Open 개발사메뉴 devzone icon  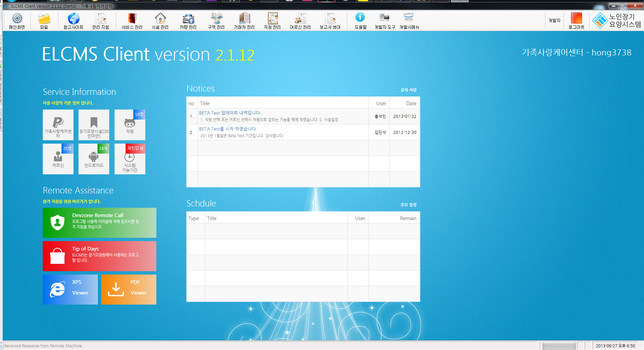tap(409, 21)
